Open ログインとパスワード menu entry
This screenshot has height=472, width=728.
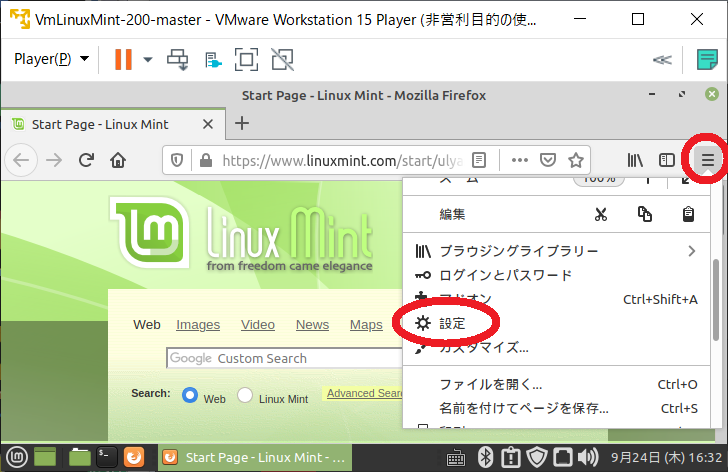(x=556, y=275)
